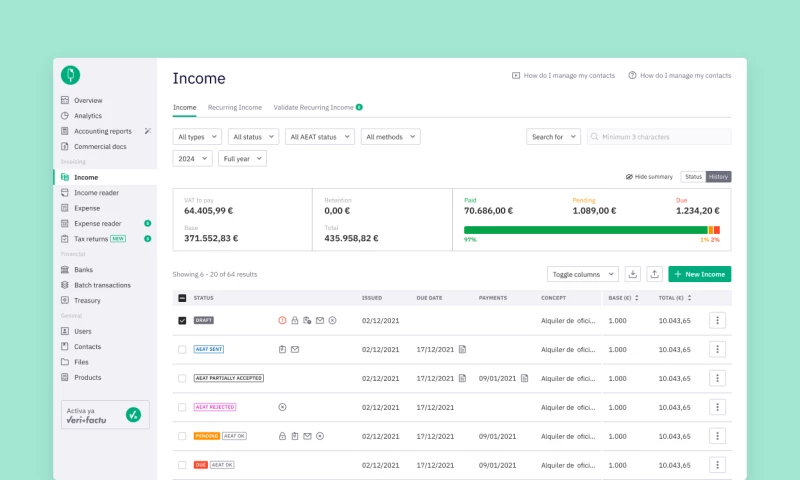Open the All methods dropdown
Viewport: 800px width, 480px height.
(390, 137)
